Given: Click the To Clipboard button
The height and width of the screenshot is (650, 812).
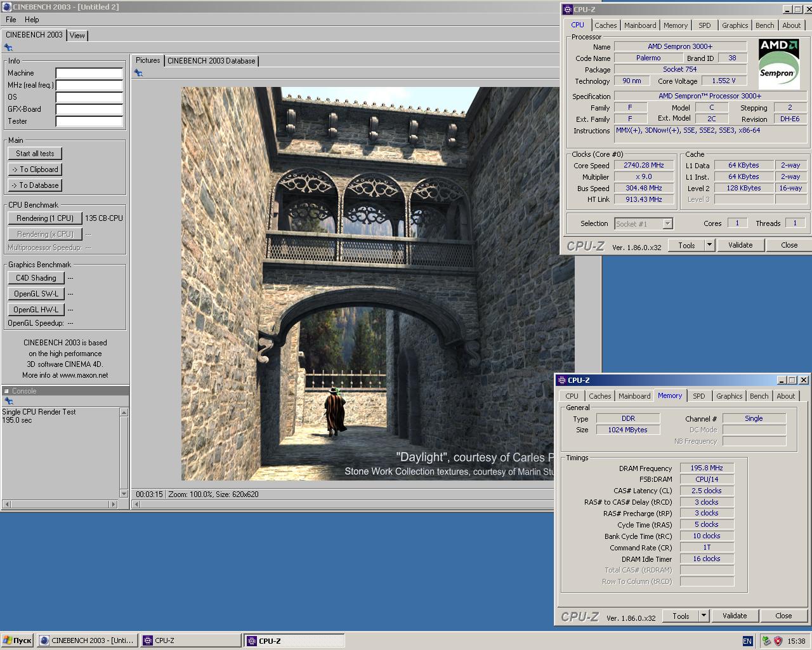Looking at the screenshot, I should pos(36,169).
